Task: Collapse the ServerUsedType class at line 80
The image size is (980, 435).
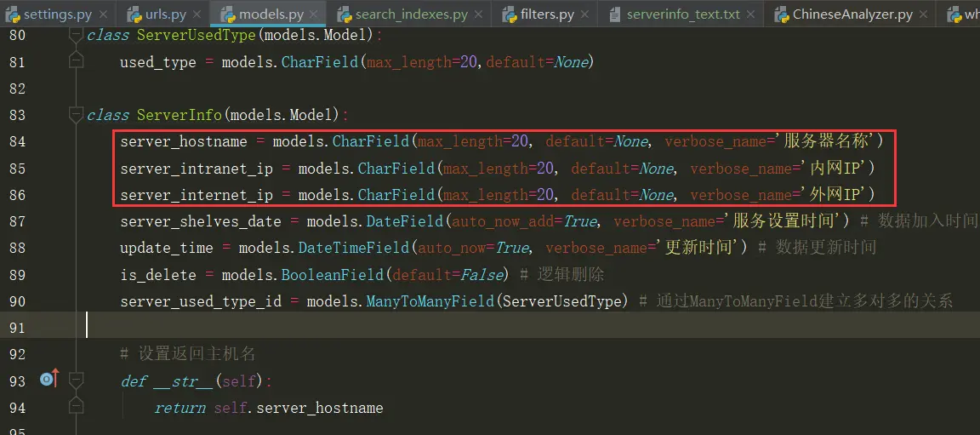Action: (x=77, y=35)
